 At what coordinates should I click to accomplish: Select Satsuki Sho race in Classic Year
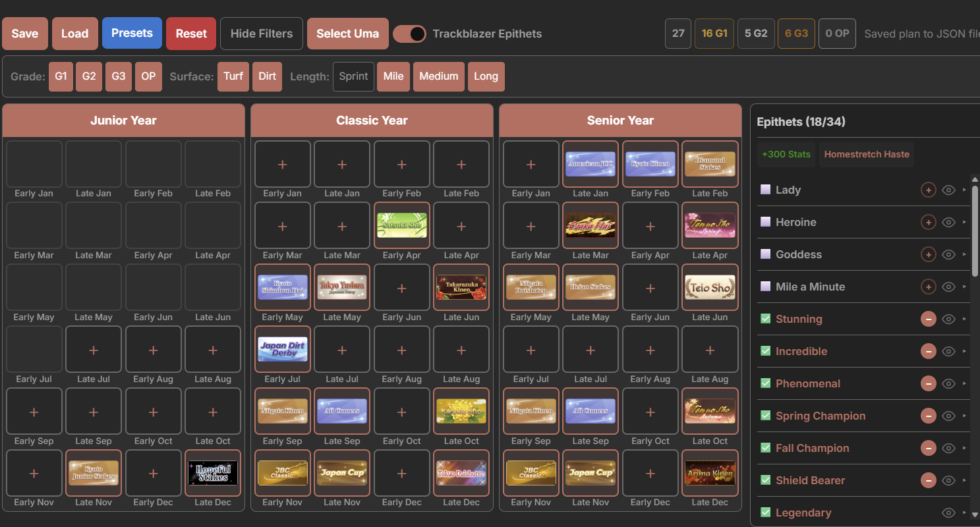(401, 225)
